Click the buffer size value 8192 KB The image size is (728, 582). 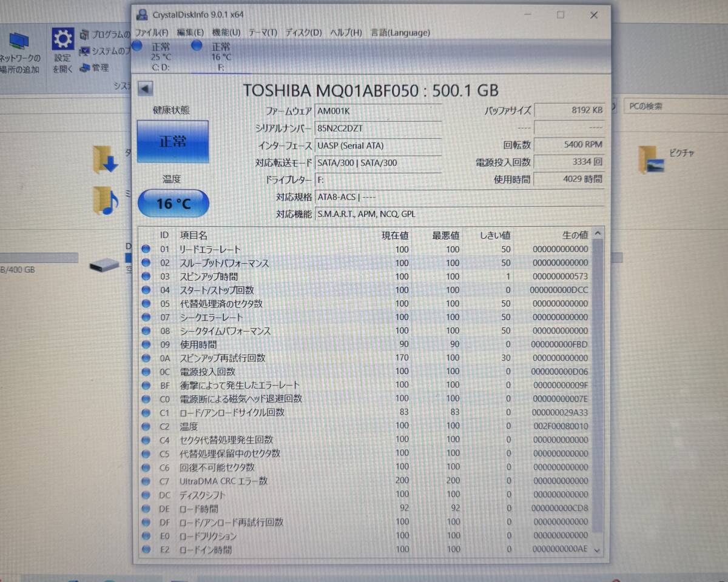point(569,110)
